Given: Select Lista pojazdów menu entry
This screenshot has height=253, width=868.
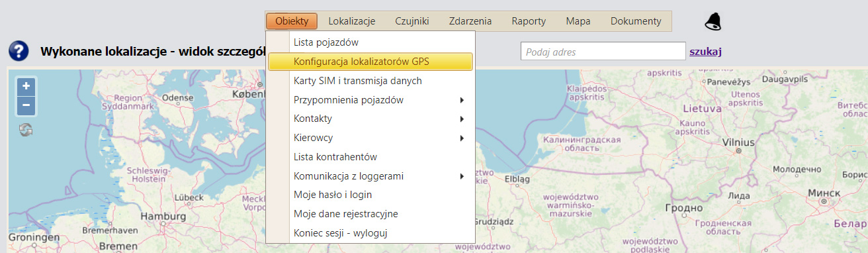Looking at the screenshot, I should (370, 42).
